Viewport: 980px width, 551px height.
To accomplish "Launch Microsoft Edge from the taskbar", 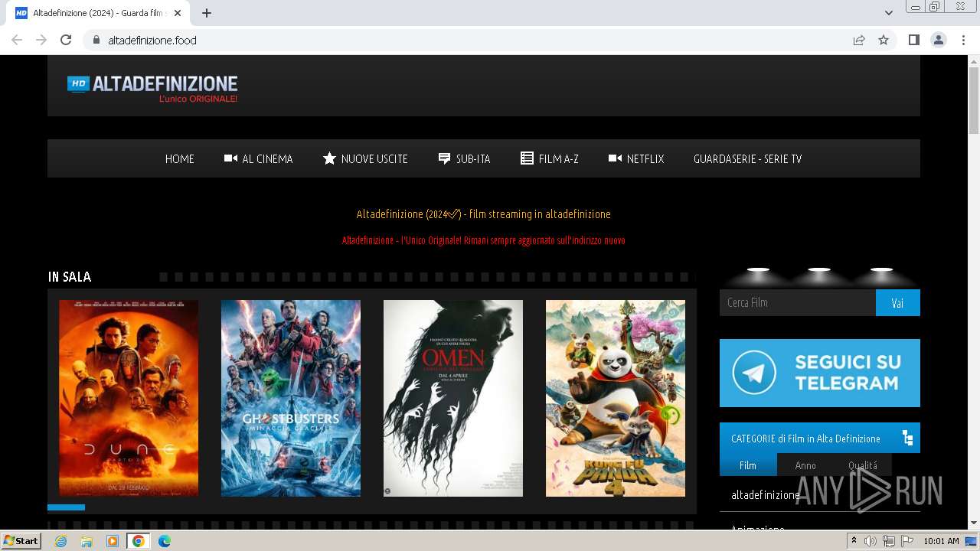I will tap(165, 541).
